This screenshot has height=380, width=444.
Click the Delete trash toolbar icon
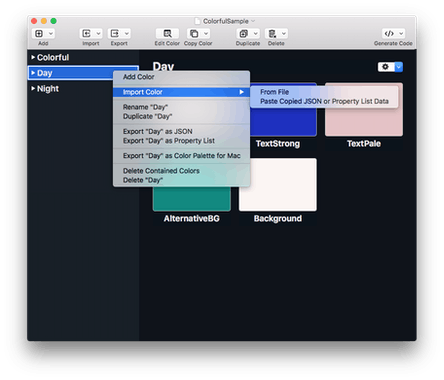(x=272, y=33)
